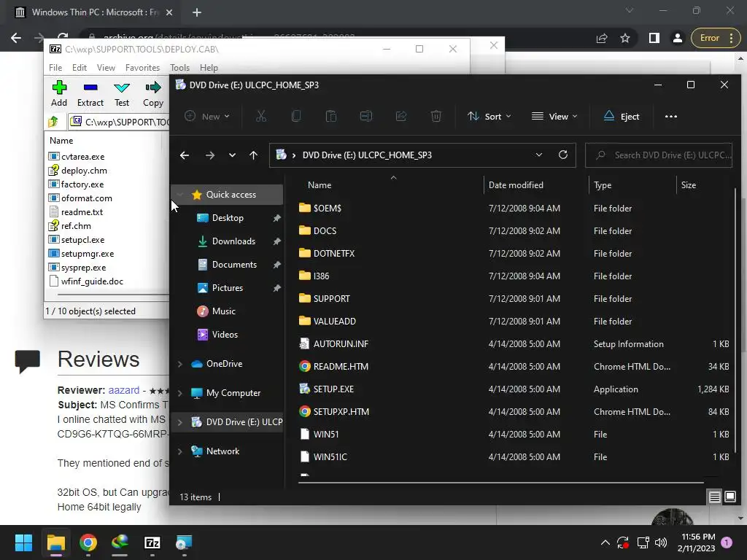This screenshot has height=560, width=747.
Task: Click 7-Zip up-folder icon
Action: (53, 122)
